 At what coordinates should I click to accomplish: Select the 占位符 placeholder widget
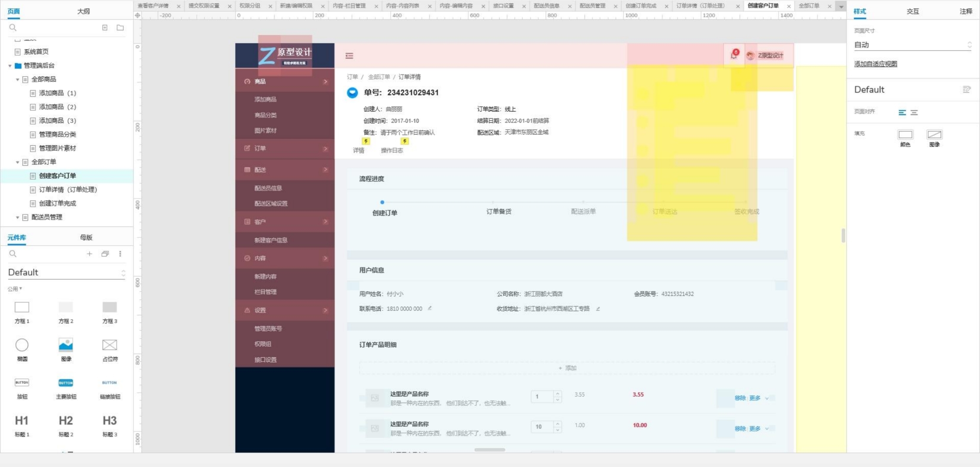pyautogui.click(x=109, y=350)
